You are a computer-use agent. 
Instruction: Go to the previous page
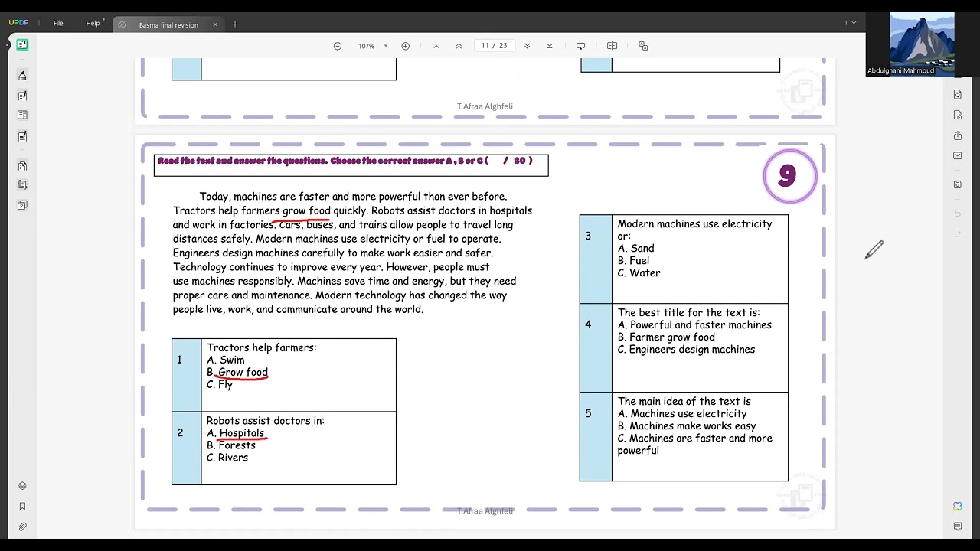[459, 46]
